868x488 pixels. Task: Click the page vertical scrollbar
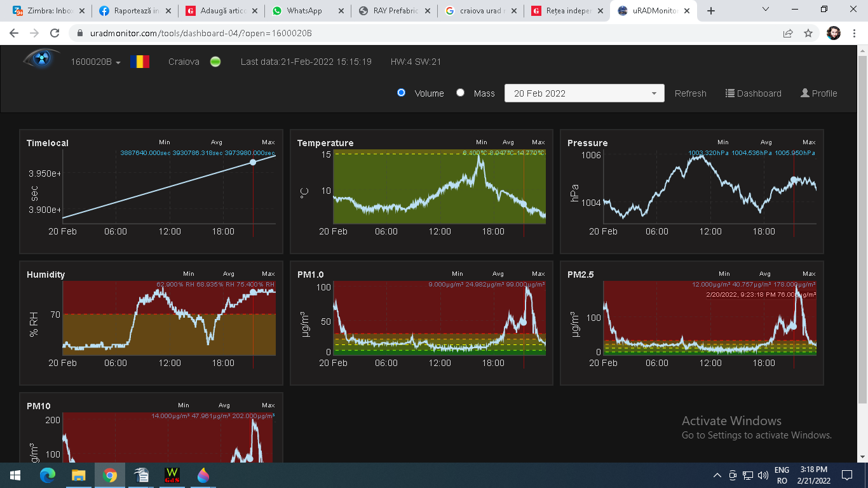click(x=862, y=229)
